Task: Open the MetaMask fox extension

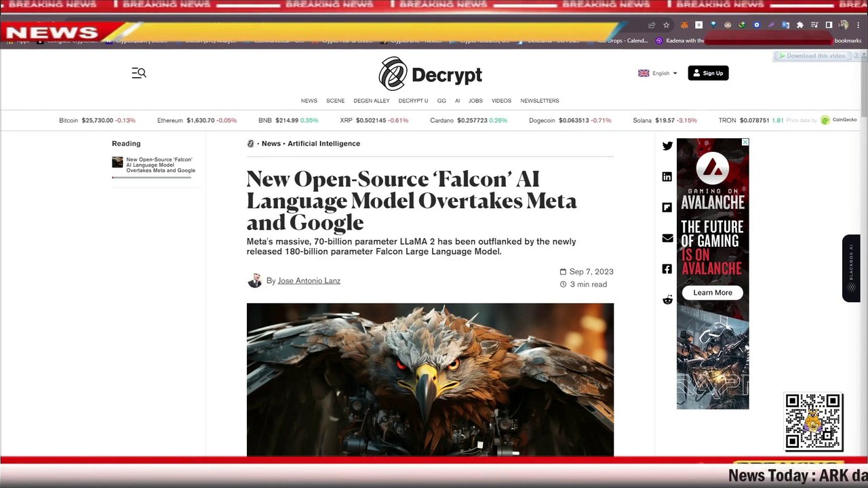Action: (684, 25)
